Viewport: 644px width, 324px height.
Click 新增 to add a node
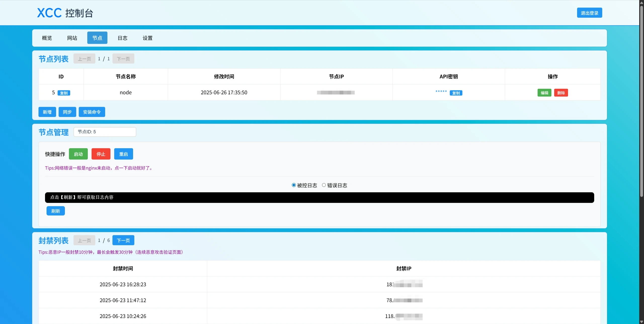pos(47,112)
